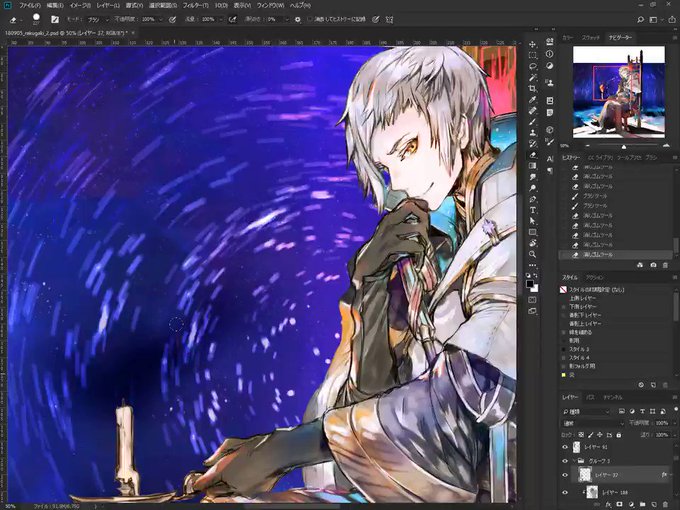
Task: Select the Clone Stamp tool
Action: 533,133
